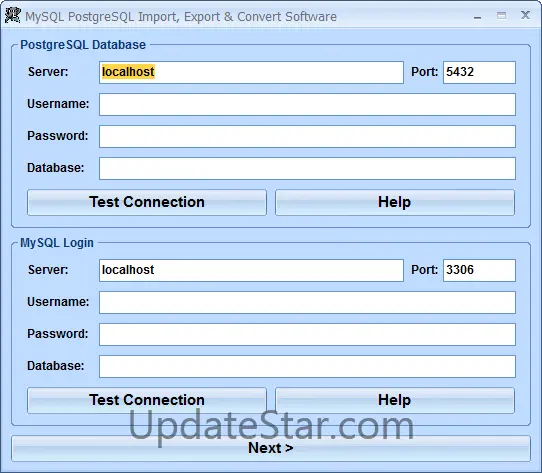Click the PostgreSQL Server input field
Image resolution: width=542 pixels, height=473 pixels.
[x=251, y=72]
